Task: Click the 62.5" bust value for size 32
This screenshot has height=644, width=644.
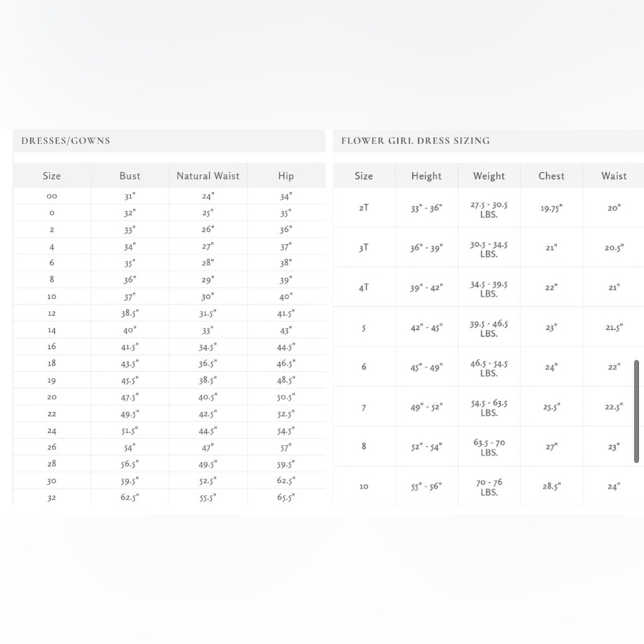Action: tap(130, 497)
